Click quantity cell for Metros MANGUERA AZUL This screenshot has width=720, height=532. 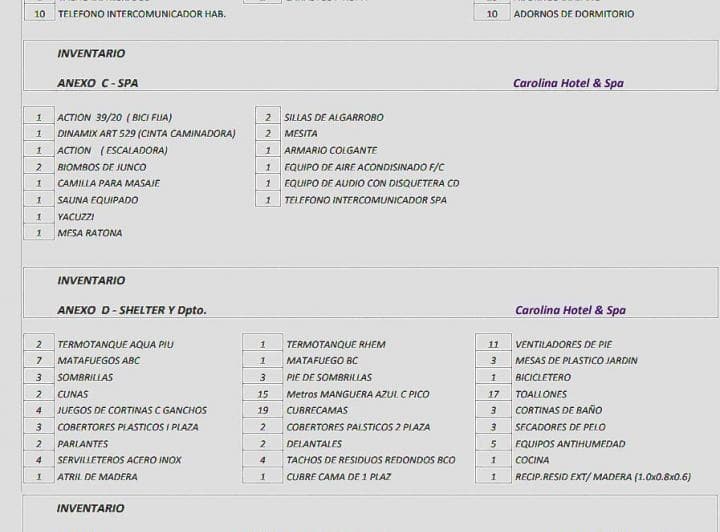tap(262, 394)
